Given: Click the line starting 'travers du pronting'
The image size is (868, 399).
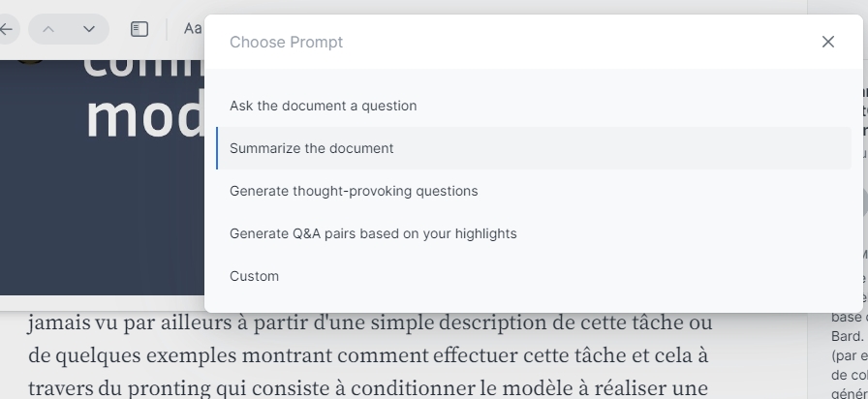Looking at the screenshot, I should click(x=368, y=387).
